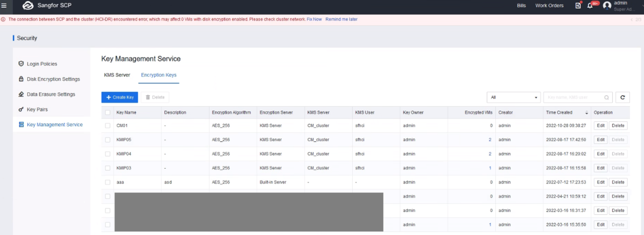Tick the select-all header checkbox
644x235 pixels.
(107, 113)
